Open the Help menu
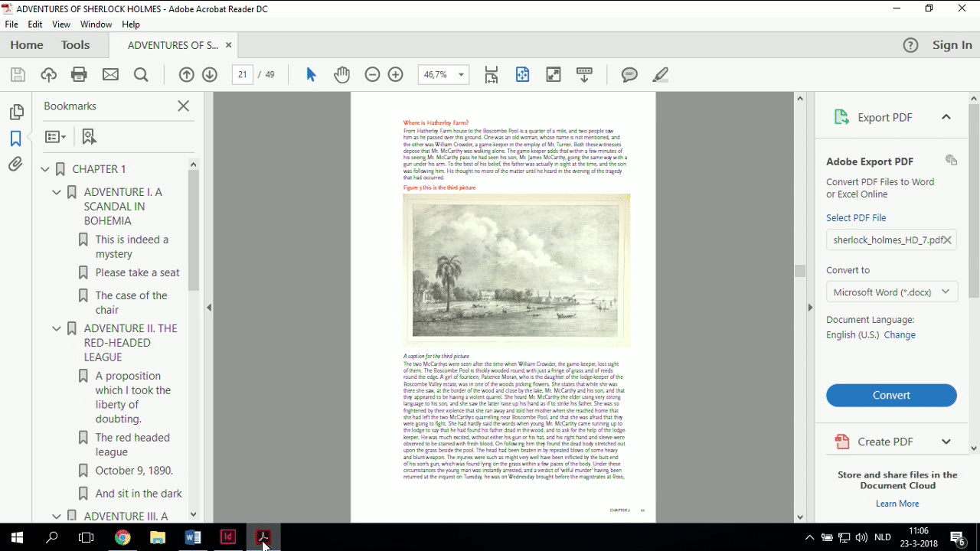 pos(131,24)
